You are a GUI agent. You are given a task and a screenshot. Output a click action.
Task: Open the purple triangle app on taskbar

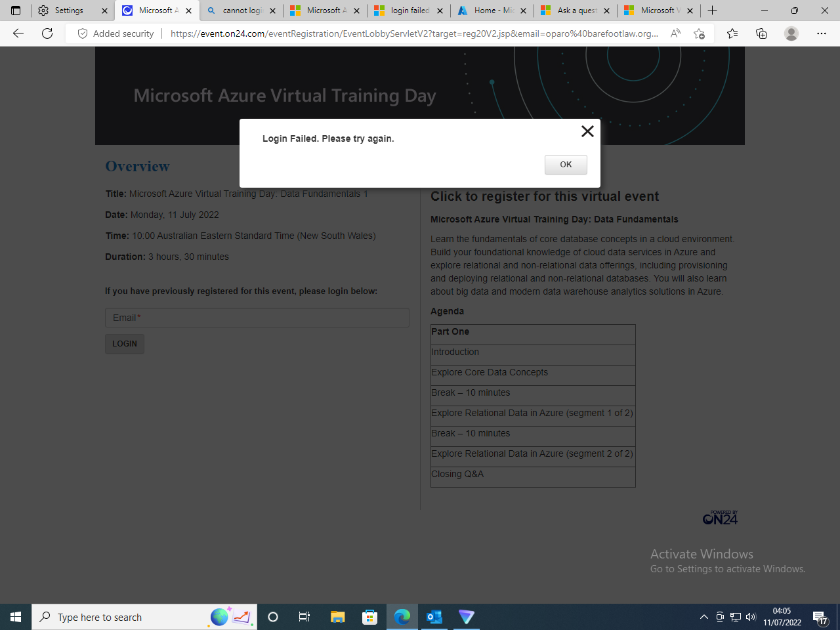[x=466, y=617]
